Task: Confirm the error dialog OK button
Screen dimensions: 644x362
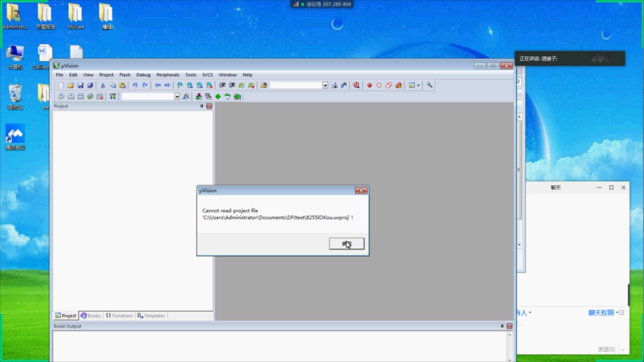Action: 346,244
